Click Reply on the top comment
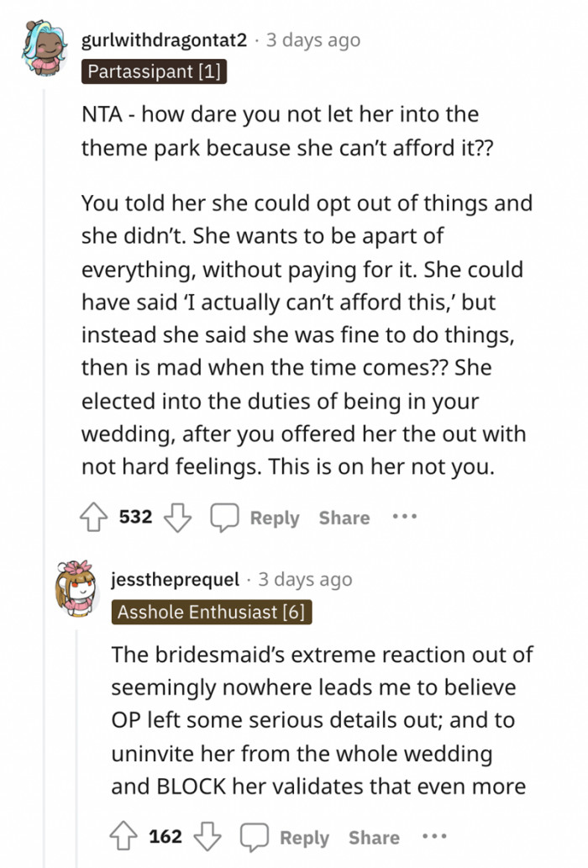588x868 pixels. (x=274, y=517)
